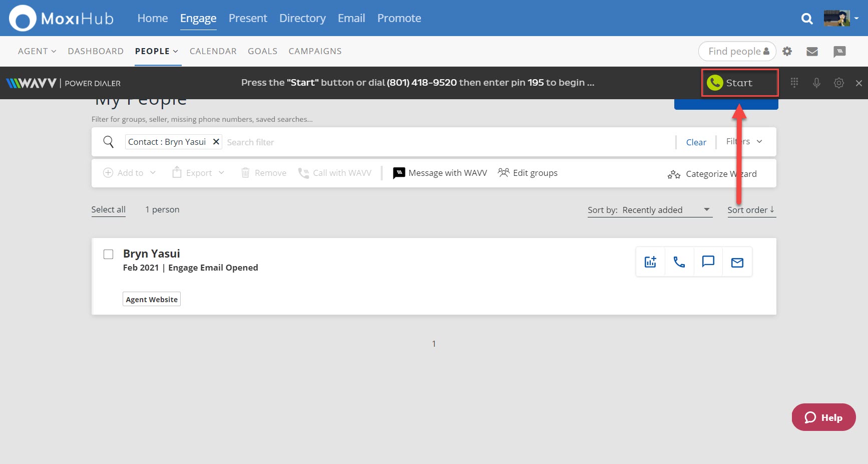Open the WAVV messages icon in subnav

839,51
